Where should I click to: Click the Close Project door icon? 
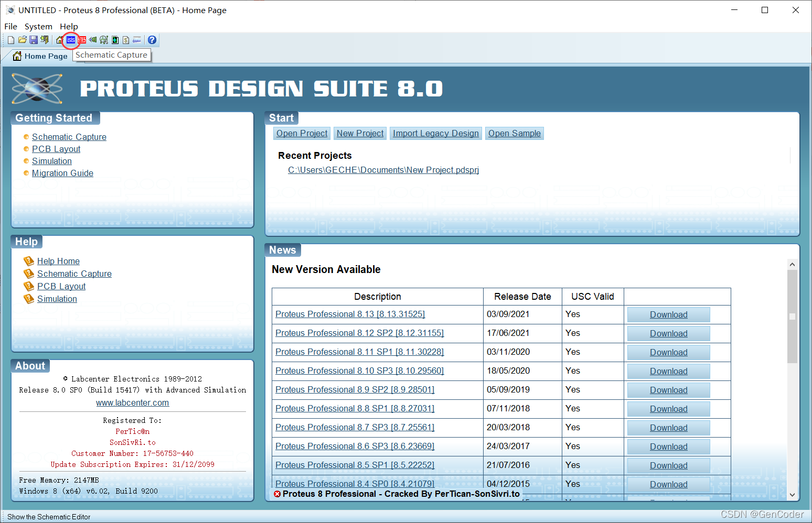coord(45,40)
